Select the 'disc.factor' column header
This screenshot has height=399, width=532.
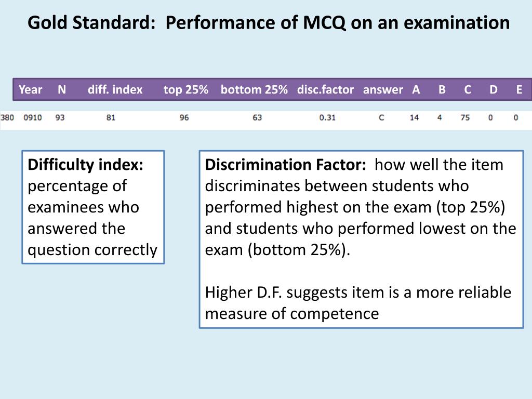[325, 89]
